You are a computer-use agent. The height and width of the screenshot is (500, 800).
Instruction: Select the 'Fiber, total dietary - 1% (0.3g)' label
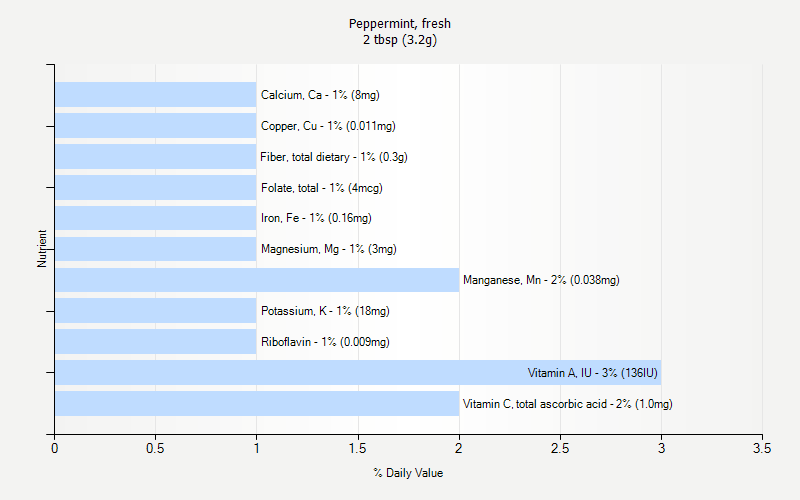334,157
